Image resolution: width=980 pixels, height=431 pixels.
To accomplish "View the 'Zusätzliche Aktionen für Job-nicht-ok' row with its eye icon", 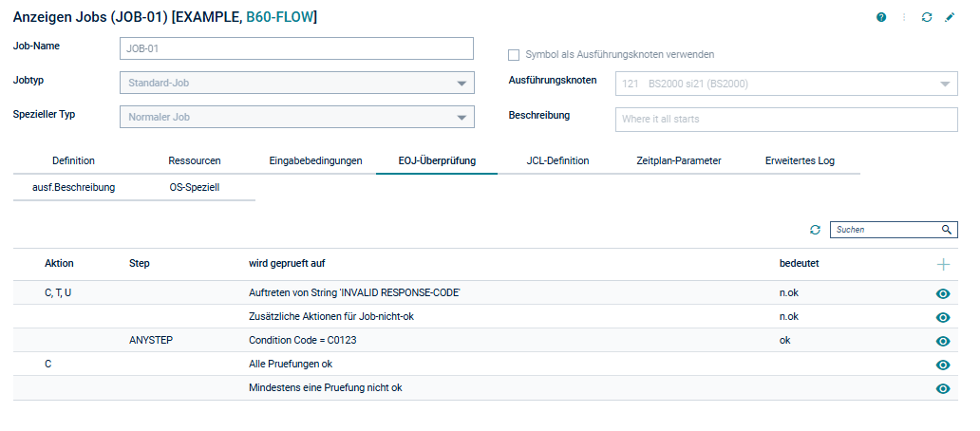I will (943, 317).
